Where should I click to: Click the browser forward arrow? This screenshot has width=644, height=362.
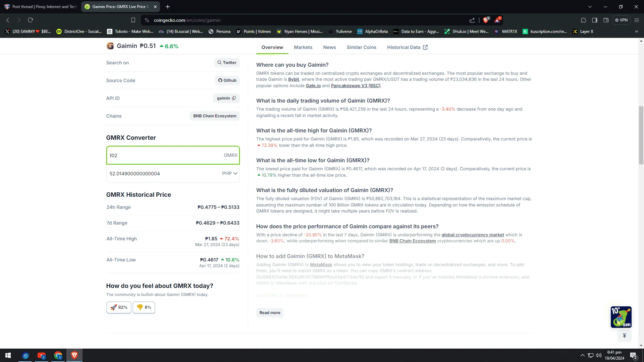click(19, 20)
